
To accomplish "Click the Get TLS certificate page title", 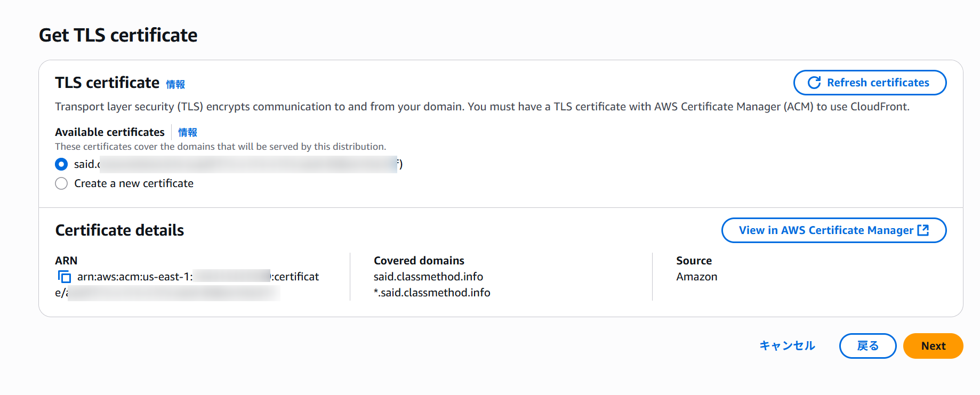I will 118,35.
